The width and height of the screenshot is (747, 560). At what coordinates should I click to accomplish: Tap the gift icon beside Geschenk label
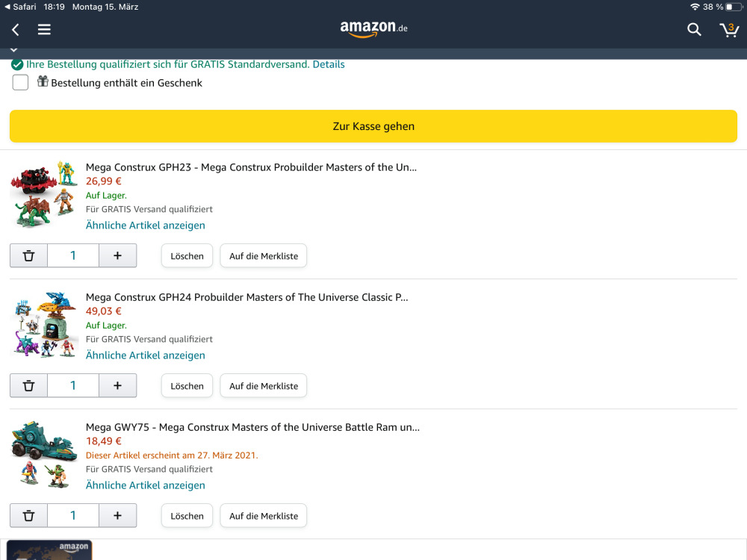click(x=43, y=81)
